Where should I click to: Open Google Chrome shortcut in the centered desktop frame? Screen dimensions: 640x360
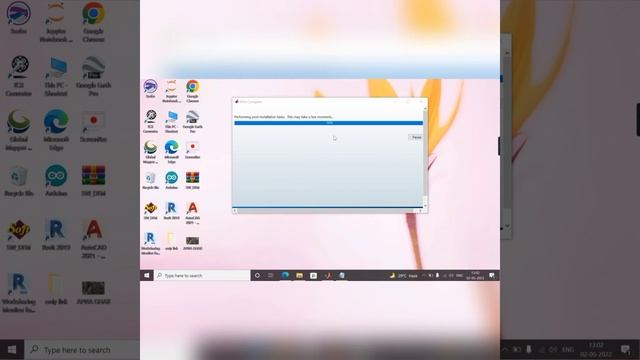pyautogui.click(x=192, y=91)
